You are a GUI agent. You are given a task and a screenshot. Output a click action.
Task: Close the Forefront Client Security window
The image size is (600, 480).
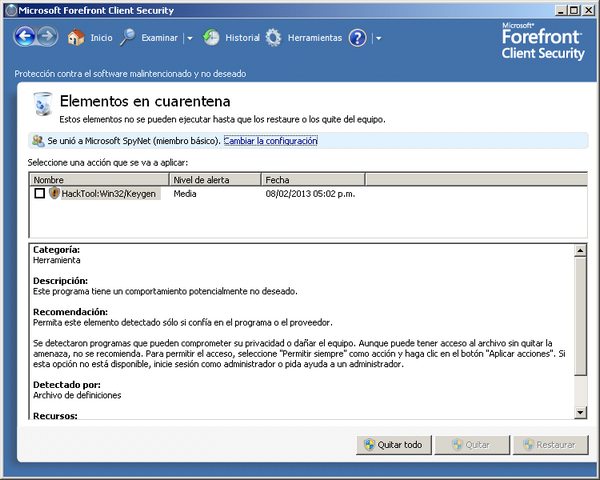(588, 10)
